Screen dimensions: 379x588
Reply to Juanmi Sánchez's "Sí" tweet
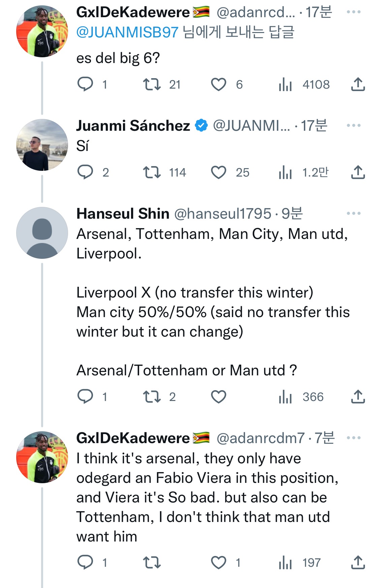[85, 173]
